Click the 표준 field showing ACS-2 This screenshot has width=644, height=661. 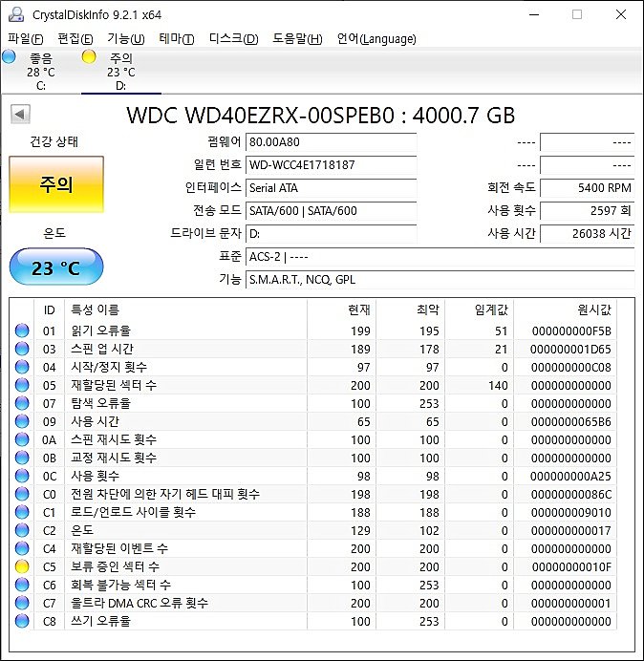pyautogui.click(x=440, y=256)
